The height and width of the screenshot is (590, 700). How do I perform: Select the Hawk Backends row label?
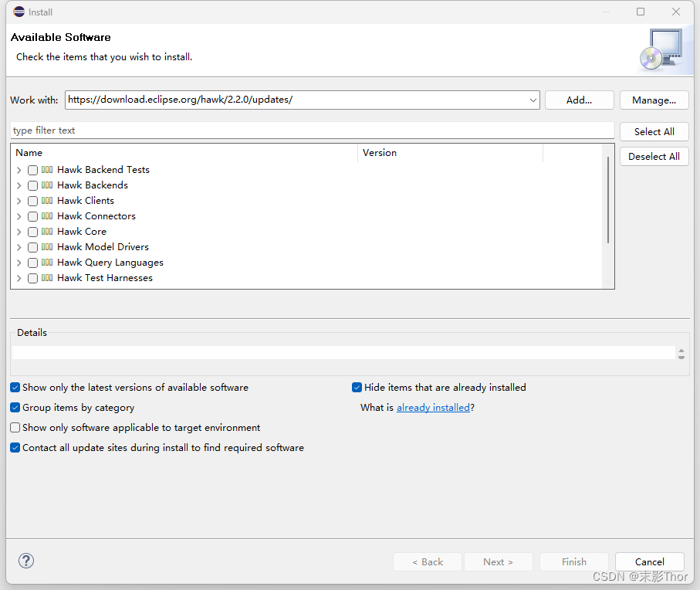[x=93, y=185]
